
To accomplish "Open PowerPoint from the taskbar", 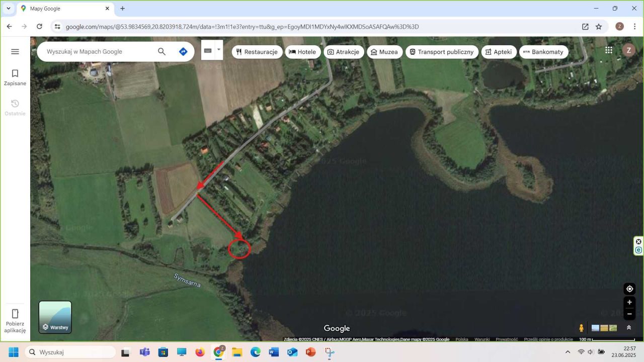I will (311, 352).
